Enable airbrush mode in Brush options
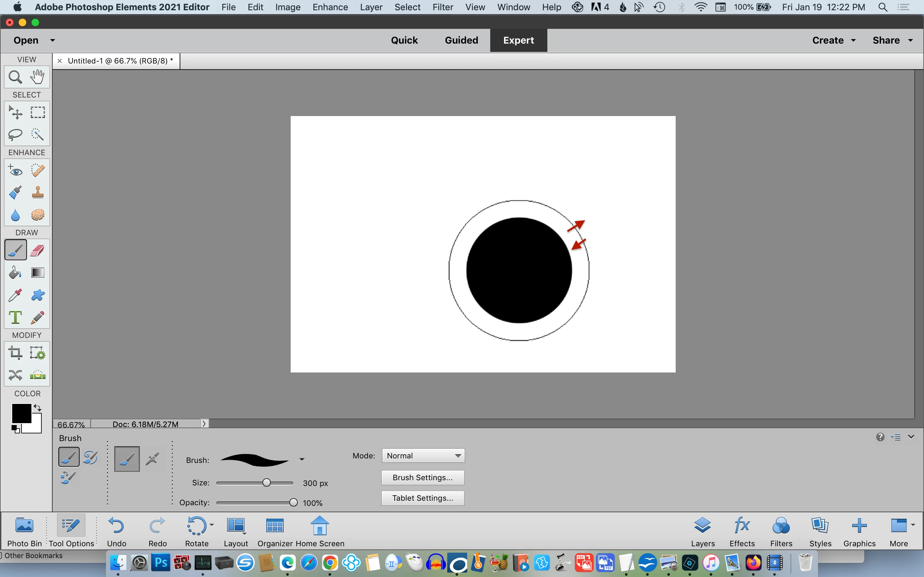Viewport: 924px width, 577px height. (152, 459)
